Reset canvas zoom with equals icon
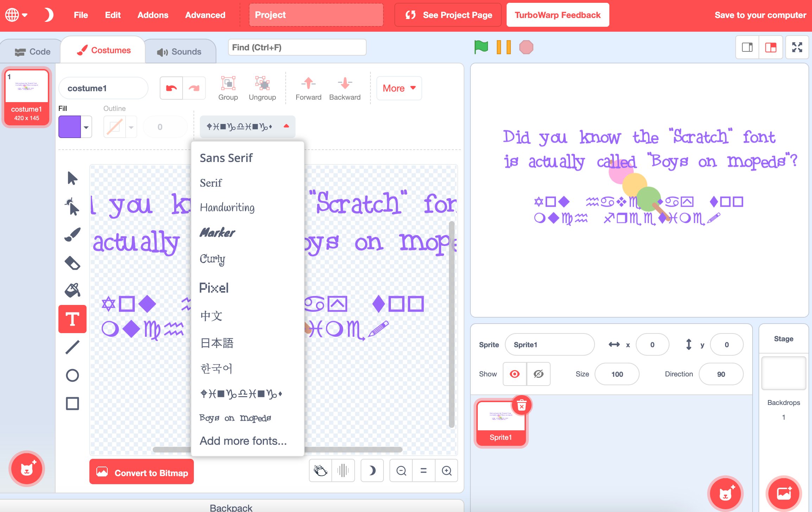812x512 pixels. 424,470
